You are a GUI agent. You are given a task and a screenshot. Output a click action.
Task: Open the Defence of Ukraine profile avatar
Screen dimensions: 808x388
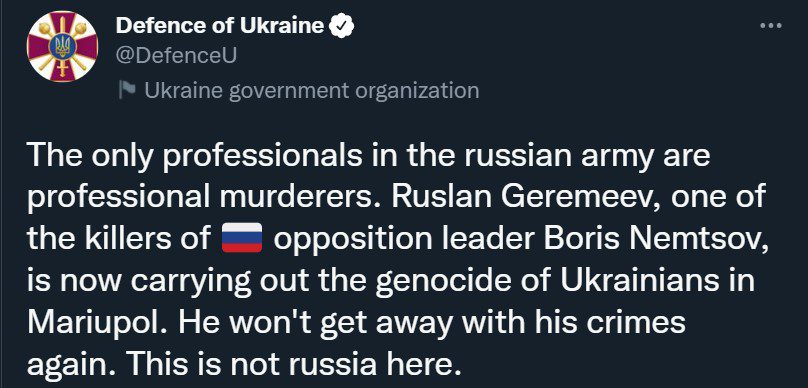[x=62, y=47]
